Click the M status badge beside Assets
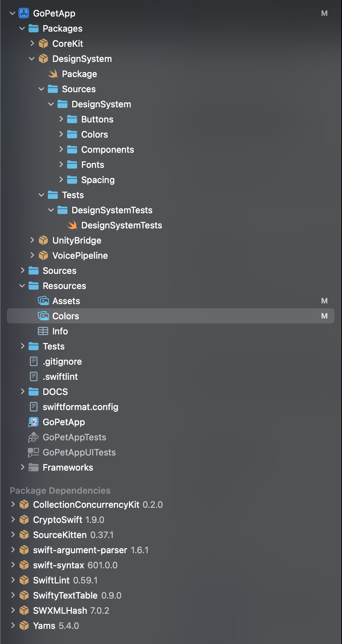The image size is (342, 644). pyautogui.click(x=324, y=301)
